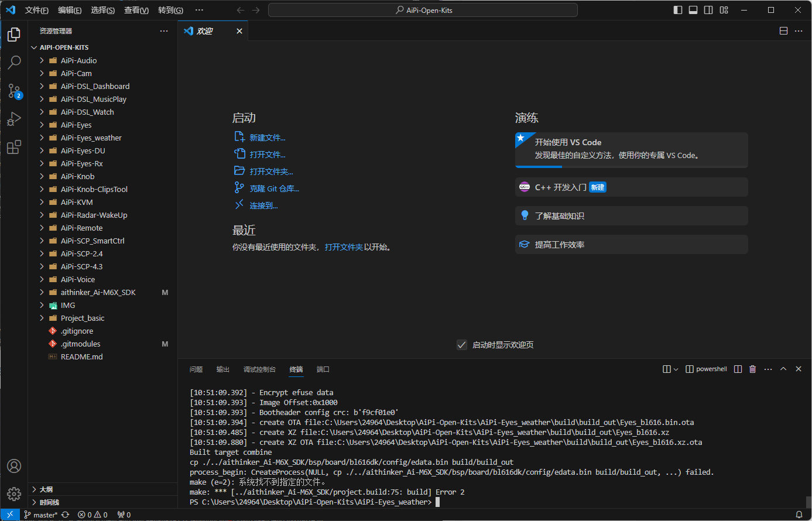Expand the AiPi-Cam folder
The width and height of the screenshot is (812, 521).
102,73
